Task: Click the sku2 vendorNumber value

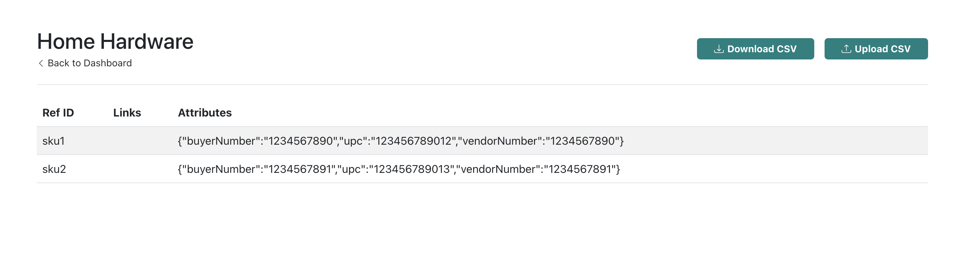Action: tap(579, 169)
